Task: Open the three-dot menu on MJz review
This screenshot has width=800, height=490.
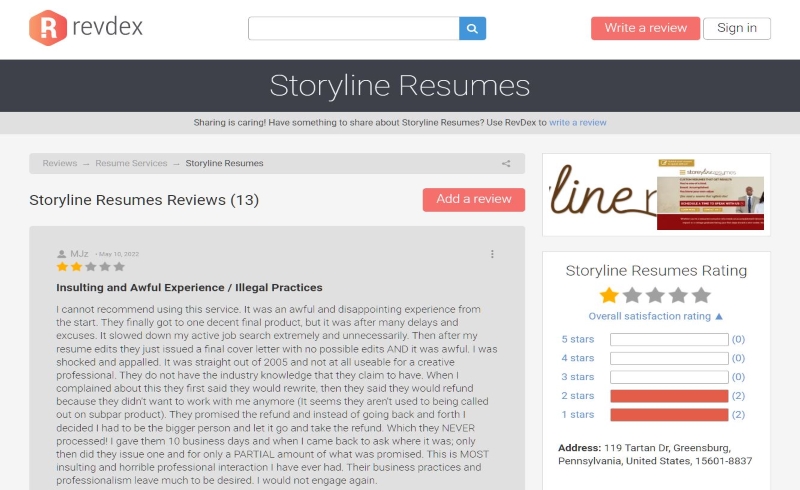Action: [x=492, y=254]
